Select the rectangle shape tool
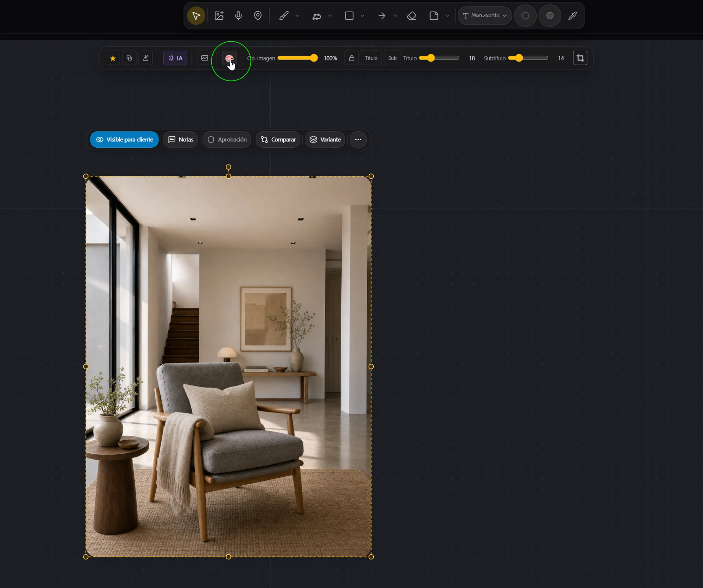This screenshot has height=588, width=703. click(x=349, y=16)
